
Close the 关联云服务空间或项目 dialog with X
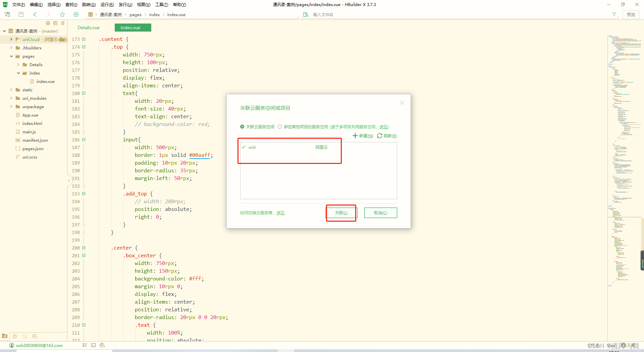coord(402,103)
